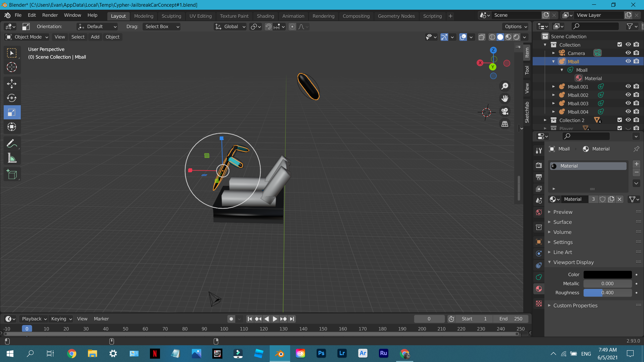This screenshot has width=644, height=362.
Task: Click the Render button in top menu
Action: (x=50, y=16)
